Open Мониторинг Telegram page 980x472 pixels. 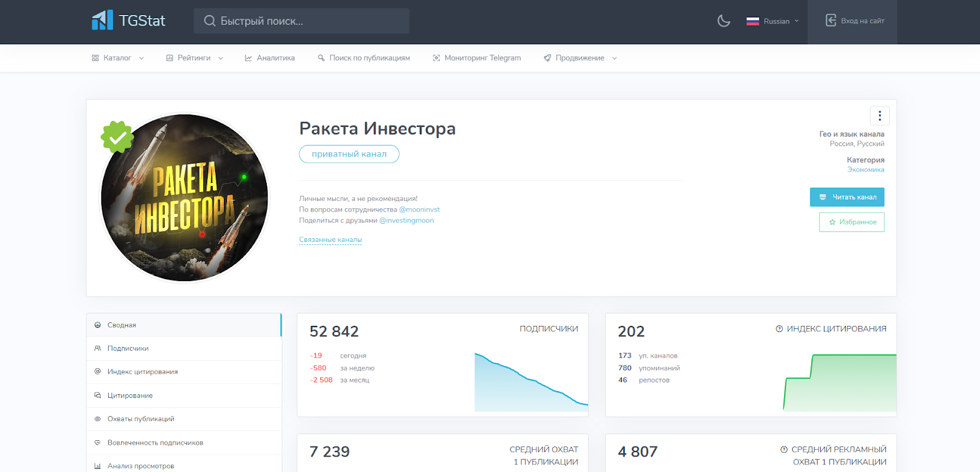[477, 58]
